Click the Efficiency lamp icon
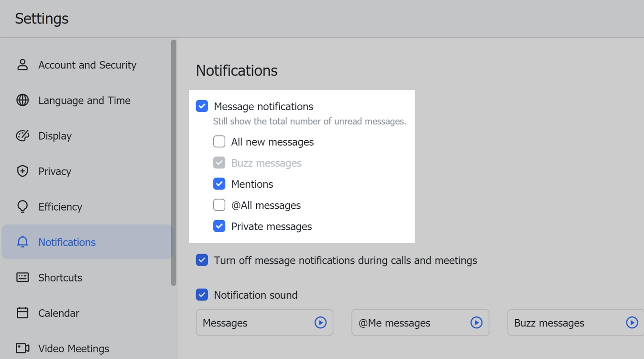Image resolution: width=644 pixels, height=359 pixels. [22, 206]
